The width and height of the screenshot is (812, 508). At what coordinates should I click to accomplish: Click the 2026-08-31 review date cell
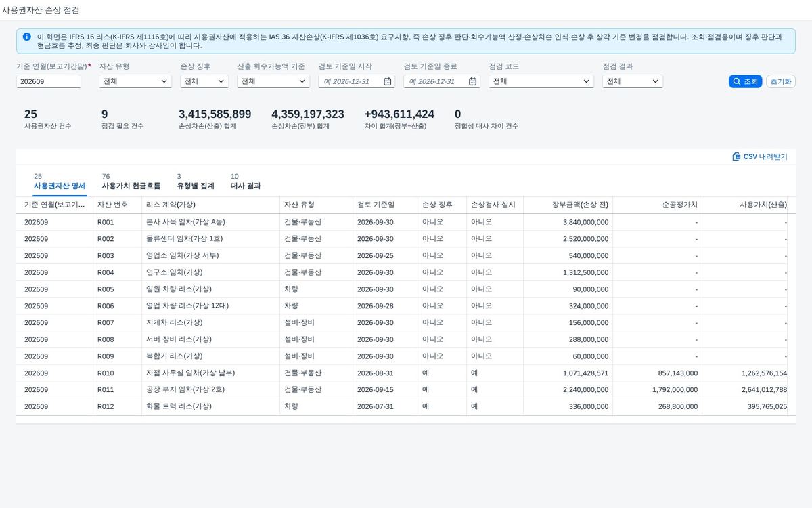(386, 373)
